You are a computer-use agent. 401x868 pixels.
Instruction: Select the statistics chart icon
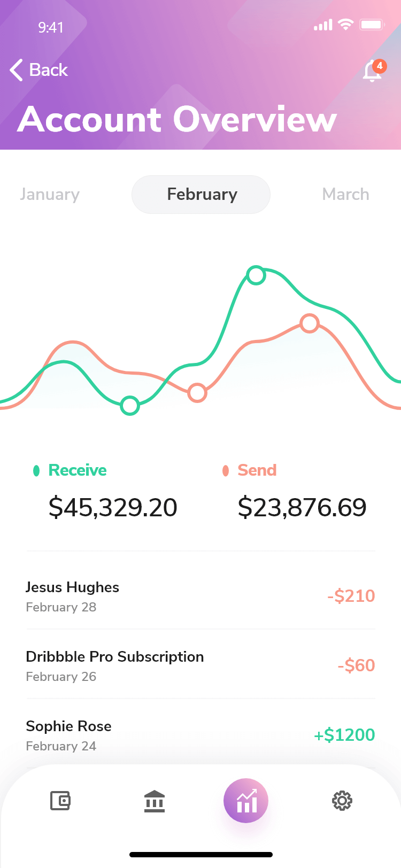[x=246, y=801]
